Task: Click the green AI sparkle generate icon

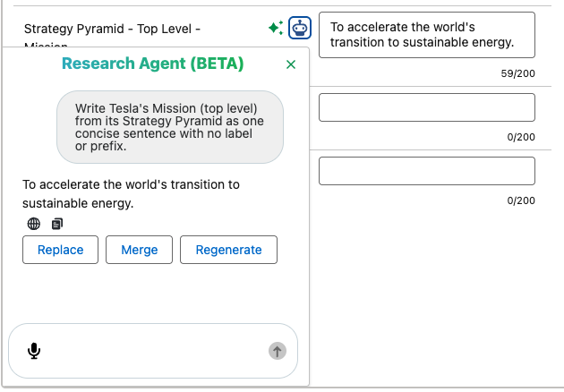Action: (x=276, y=28)
